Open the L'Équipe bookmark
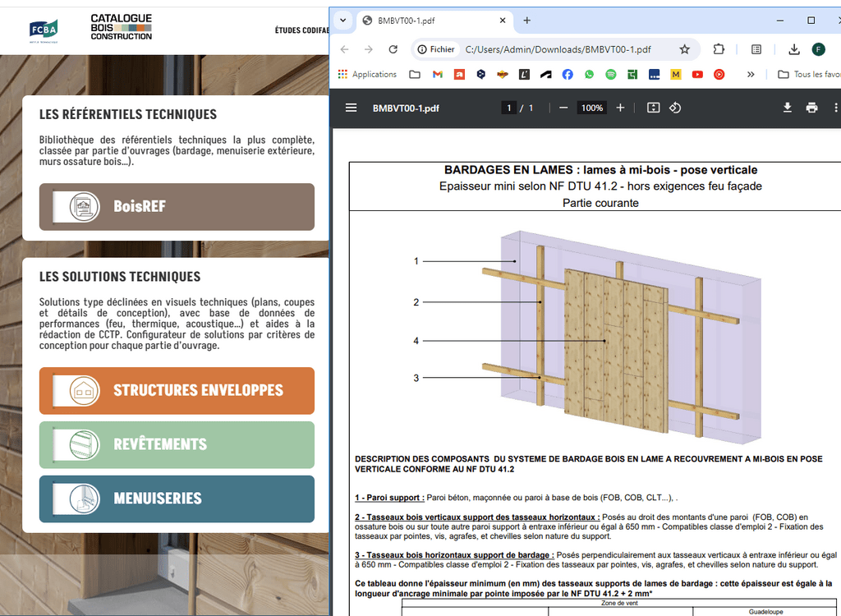 (x=524, y=74)
